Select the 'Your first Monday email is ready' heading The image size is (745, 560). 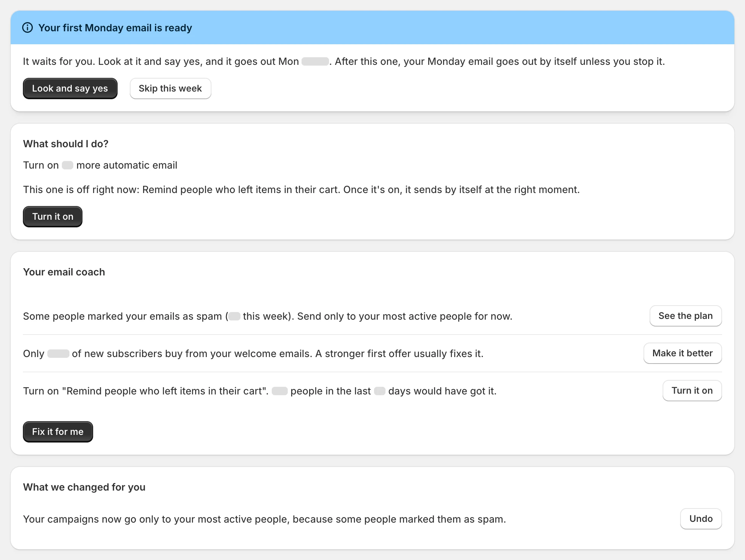pos(115,28)
